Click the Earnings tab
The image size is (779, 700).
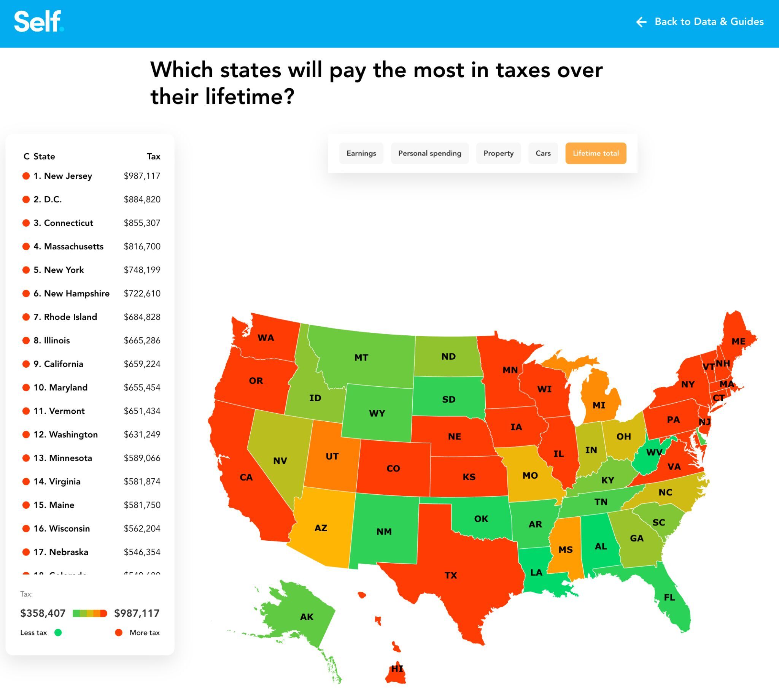click(x=361, y=153)
